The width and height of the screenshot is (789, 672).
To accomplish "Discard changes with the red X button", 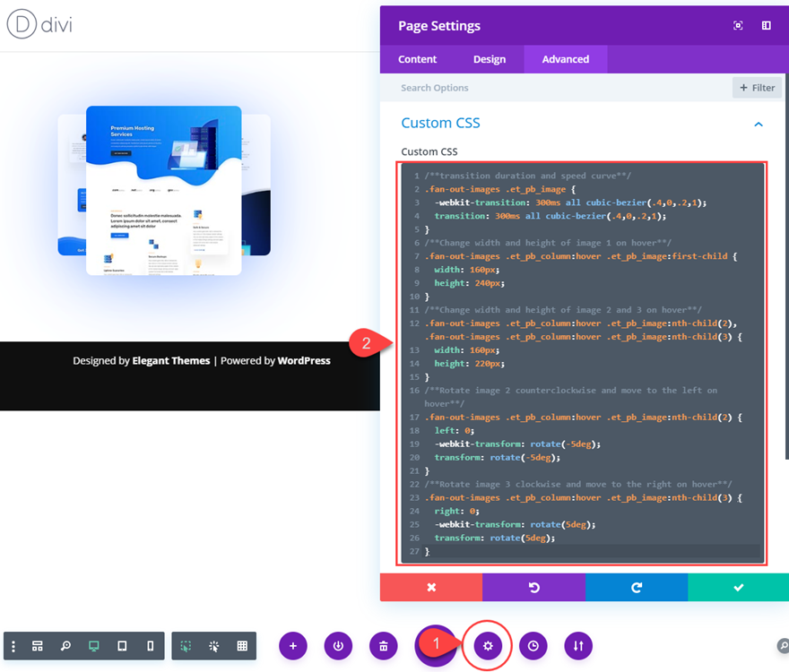I will 431,589.
